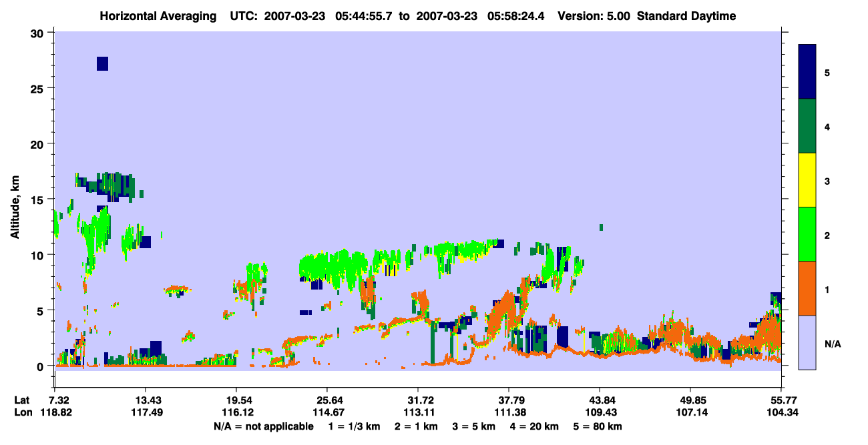Click the longitude value 117.49

tap(146, 412)
